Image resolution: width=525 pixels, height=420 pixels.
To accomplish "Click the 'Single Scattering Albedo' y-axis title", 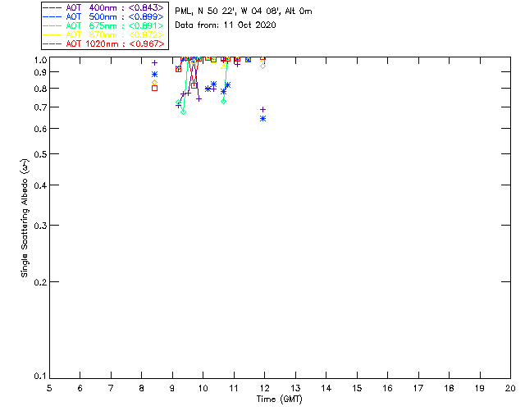I will pyautogui.click(x=25, y=217).
